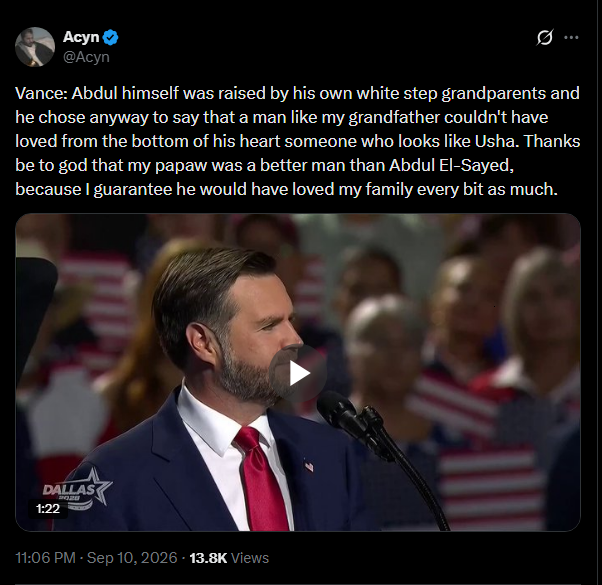Click 'Vance:' at start of tweet text
This screenshot has height=585, width=602.
(x=41, y=93)
